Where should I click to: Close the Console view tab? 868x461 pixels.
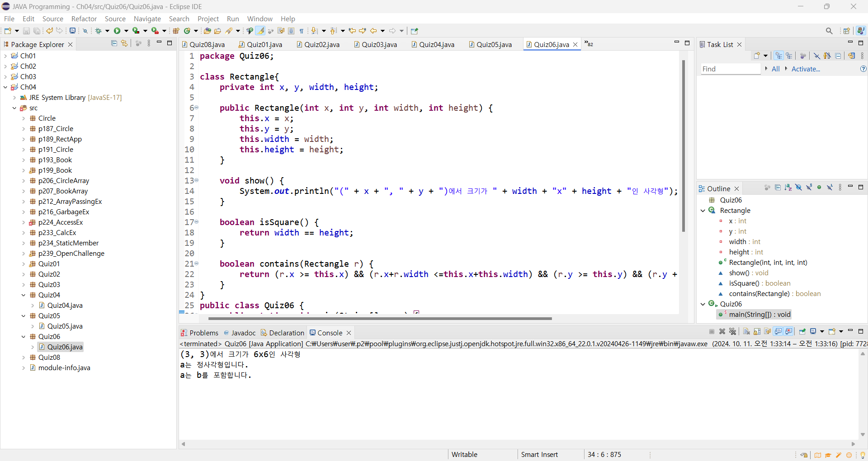(349, 333)
